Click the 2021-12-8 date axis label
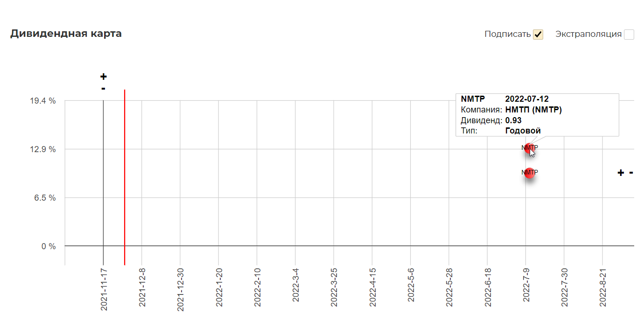This screenshot has width=644, height=315. (x=142, y=287)
